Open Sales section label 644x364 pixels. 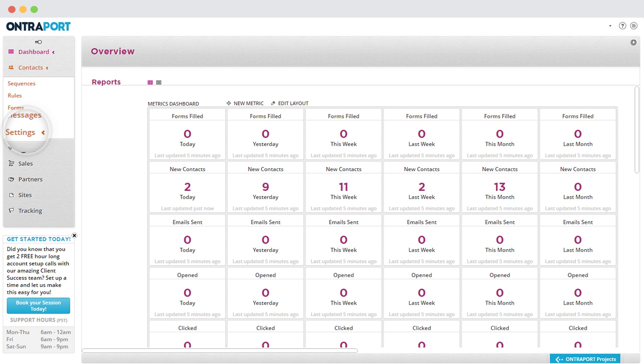tap(25, 164)
